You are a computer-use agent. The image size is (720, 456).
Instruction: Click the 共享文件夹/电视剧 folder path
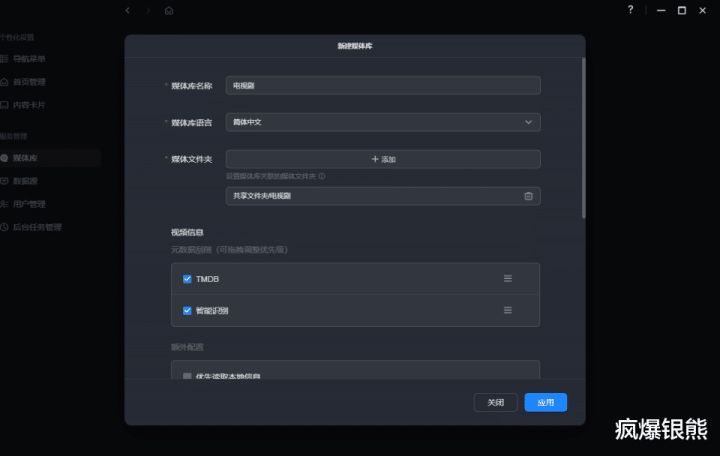click(262, 196)
